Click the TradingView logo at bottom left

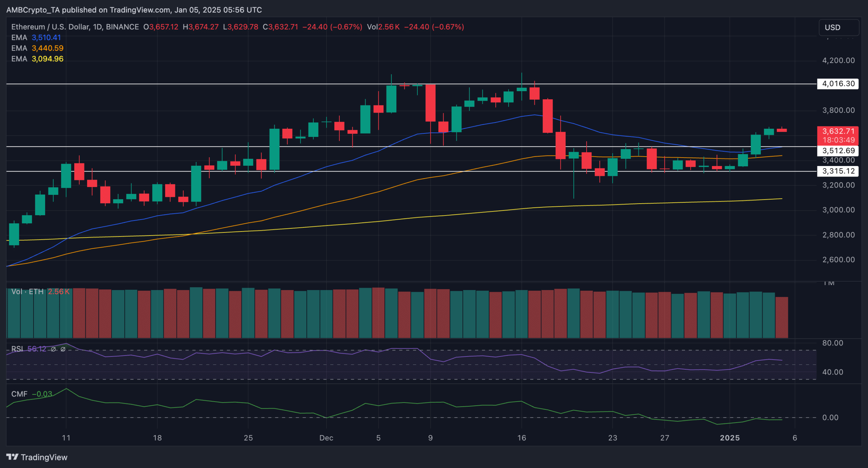click(37, 457)
